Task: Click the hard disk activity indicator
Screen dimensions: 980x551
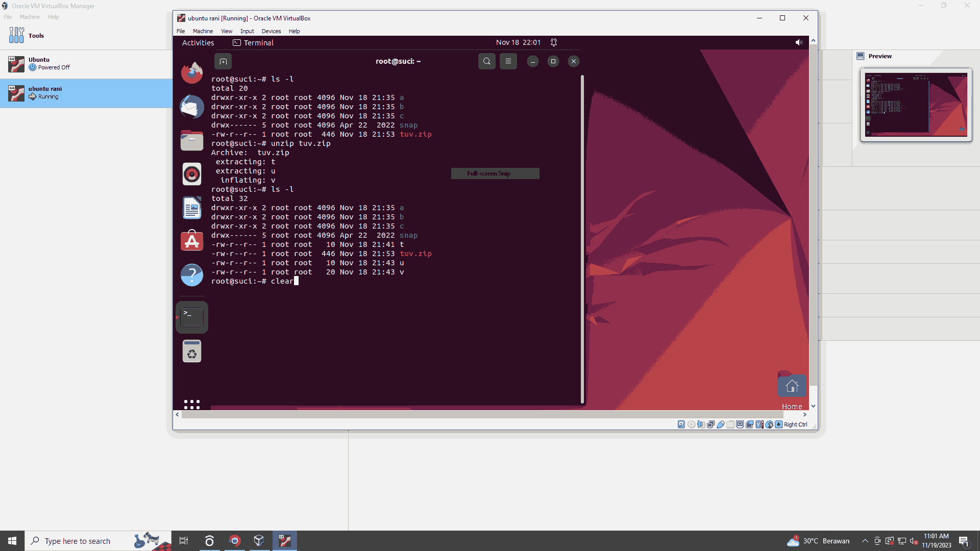Action: tap(681, 424)
